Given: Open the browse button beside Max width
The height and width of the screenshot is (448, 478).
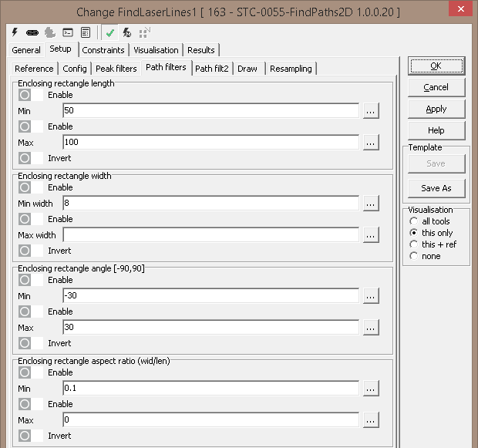Looking at the screenshot, I should 371,235.
